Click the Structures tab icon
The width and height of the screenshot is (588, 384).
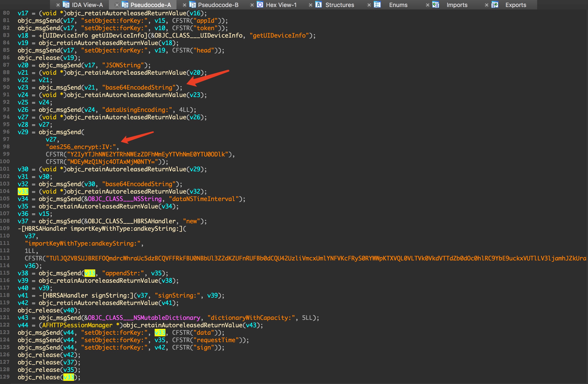[x=319, y=5]
